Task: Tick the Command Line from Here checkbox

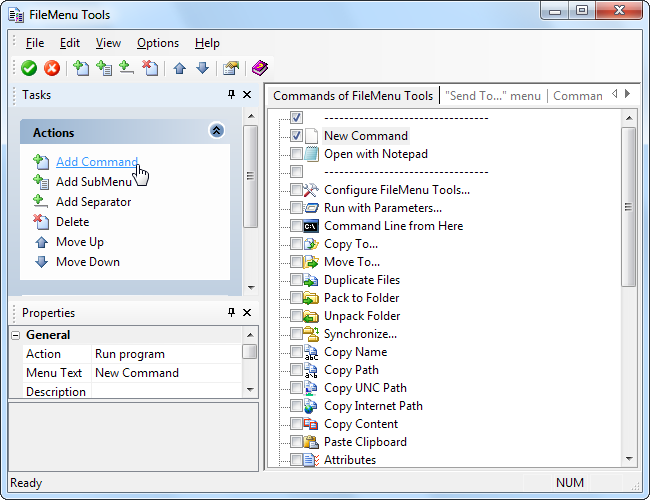Action: tap(296, 226)
